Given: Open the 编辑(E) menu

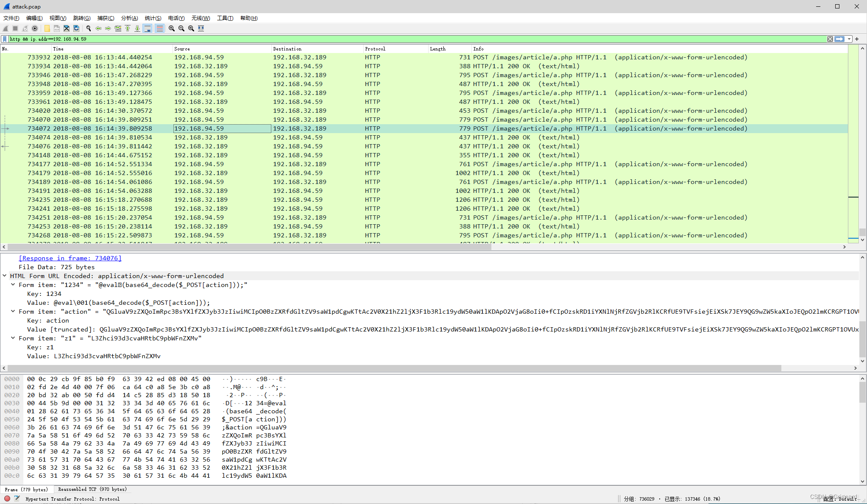Looking at the screenshot, I should pyautogui.click(x=34, y=18).
